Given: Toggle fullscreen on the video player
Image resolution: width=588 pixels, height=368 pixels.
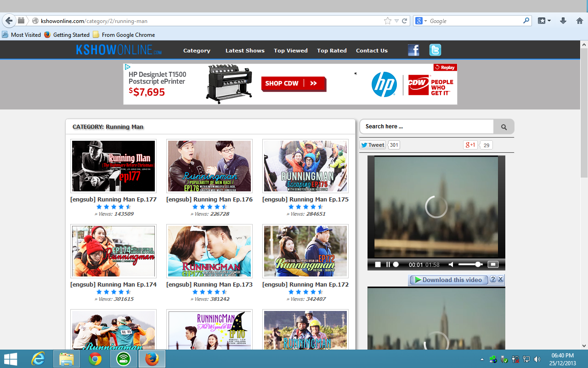Looking at the screenshot, I should [x=493, y=264].
